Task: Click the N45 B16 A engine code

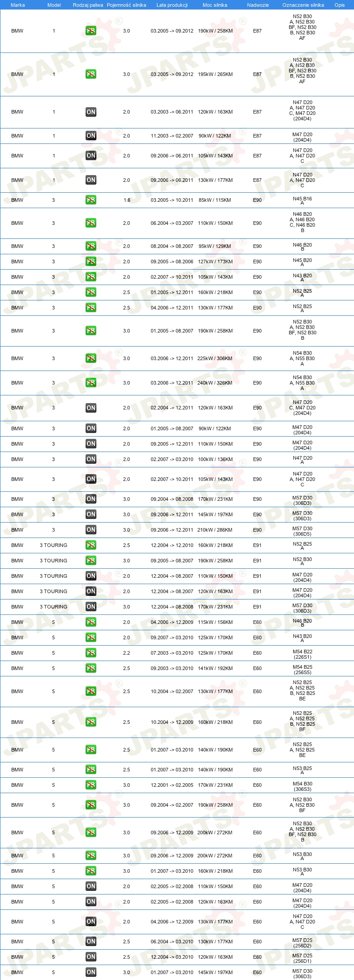Action: tap(302, 201)
